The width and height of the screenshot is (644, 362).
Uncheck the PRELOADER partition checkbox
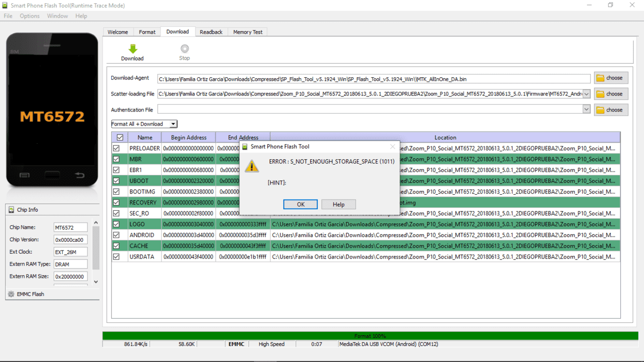click(116, 148)
